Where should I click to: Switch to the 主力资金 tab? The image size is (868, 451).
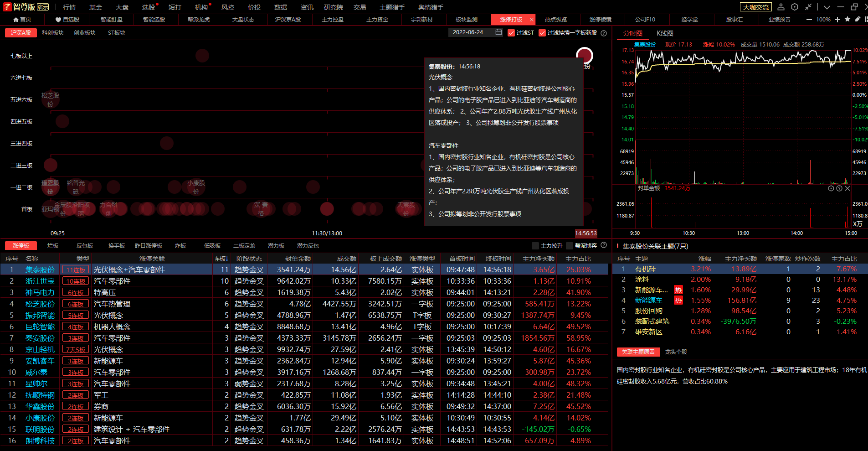[377, 20]
